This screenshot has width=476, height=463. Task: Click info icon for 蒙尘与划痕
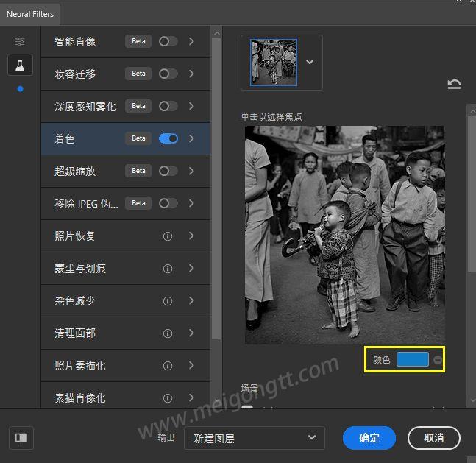point(168,269)
